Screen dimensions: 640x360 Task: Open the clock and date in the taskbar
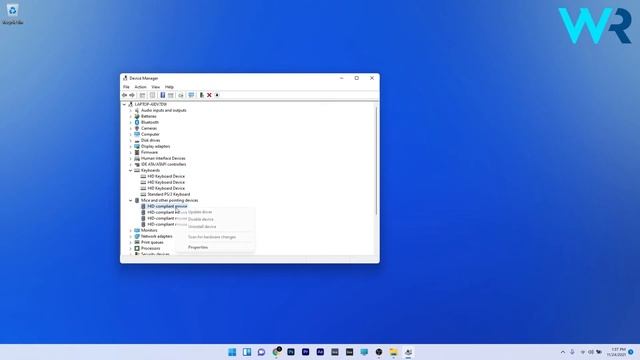pyautogui.click(x=616, y=352)
